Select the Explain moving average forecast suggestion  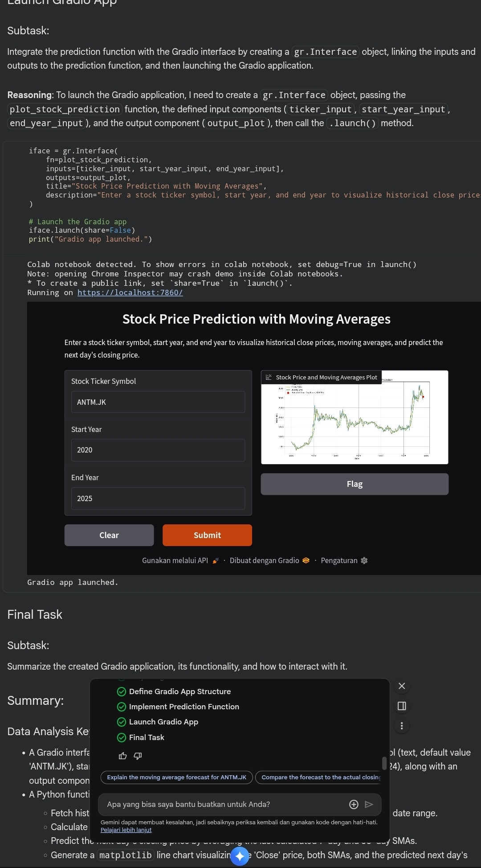177,777
